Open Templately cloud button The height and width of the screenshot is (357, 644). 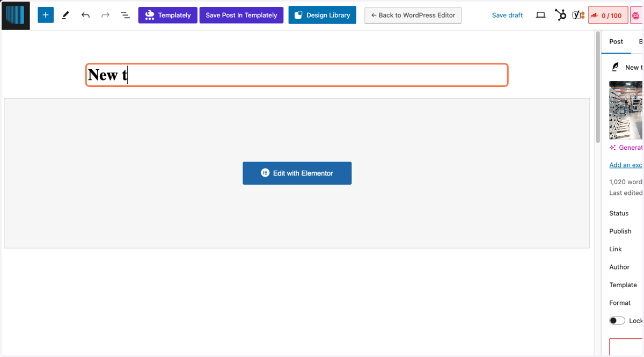(x=168, y=15)
